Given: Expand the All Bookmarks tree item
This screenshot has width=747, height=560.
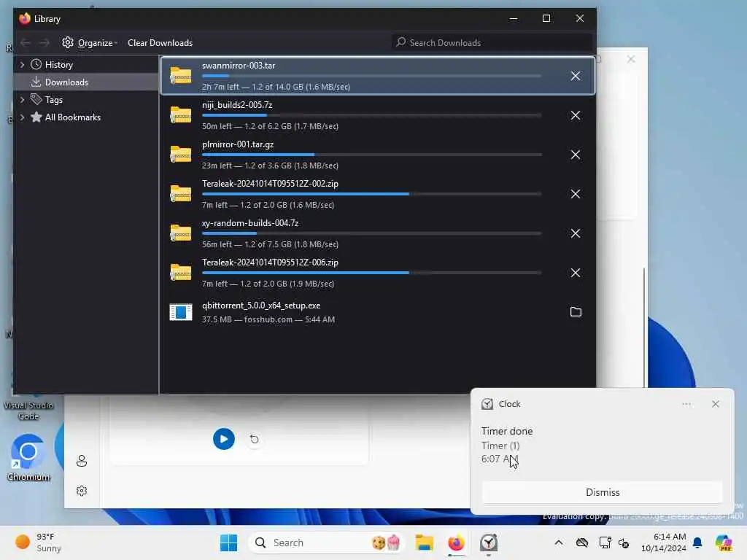Looking at the screenshot, I should coord(22,117).
